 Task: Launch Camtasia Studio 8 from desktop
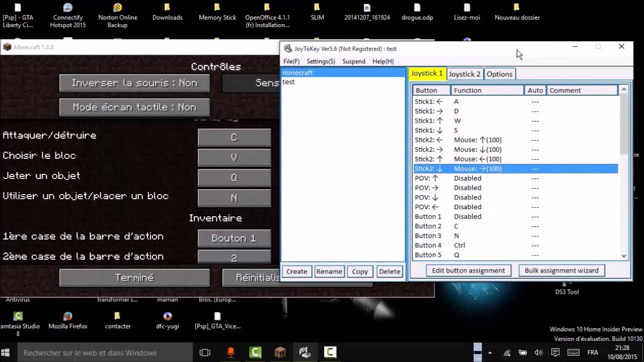tap(18, 324)
